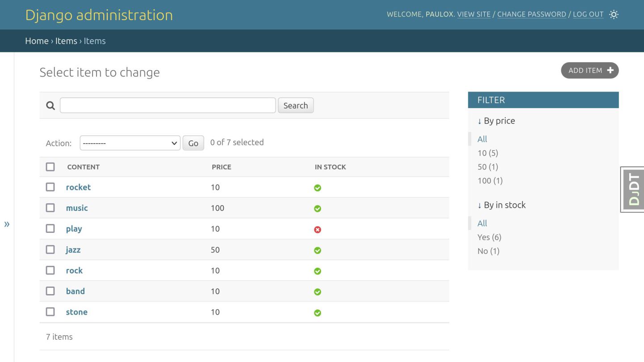Sort by the Price column header
644x362 pixels.
pyautogui.click(x=221, y=167)
